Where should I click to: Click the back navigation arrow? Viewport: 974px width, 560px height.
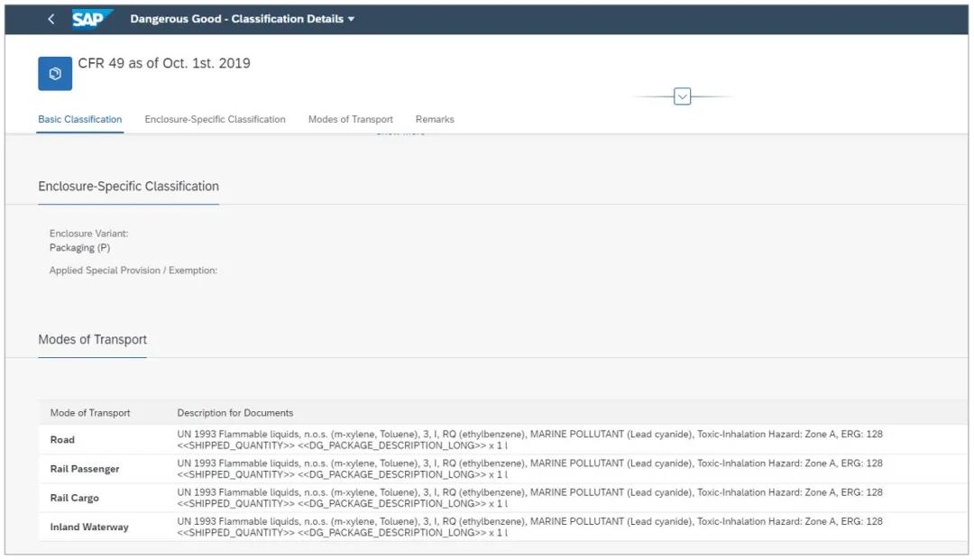[x=51, y=18]
